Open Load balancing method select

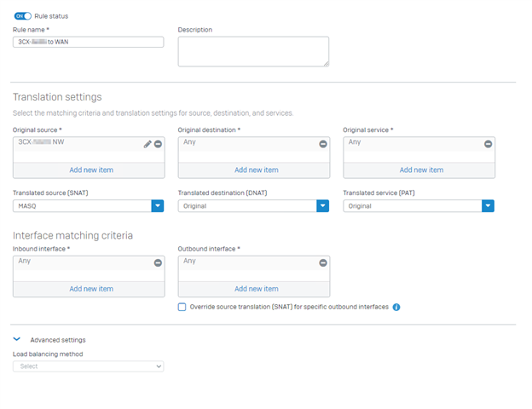pos(88,366)
